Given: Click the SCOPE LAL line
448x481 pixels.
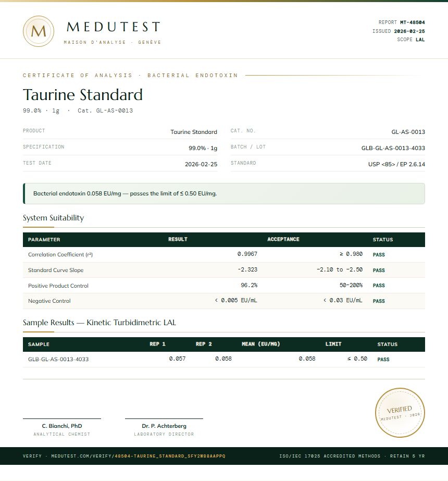Looking at the screenshot, I should tap(411, 40).
